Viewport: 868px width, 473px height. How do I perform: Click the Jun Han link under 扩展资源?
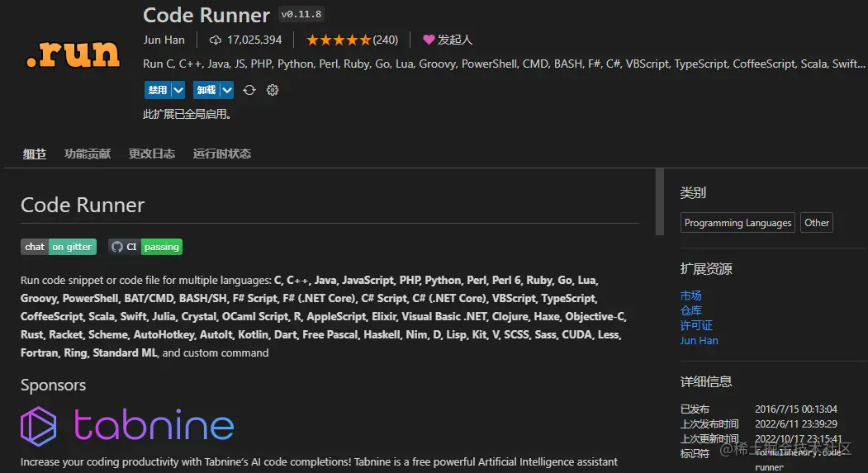(700, 341)
